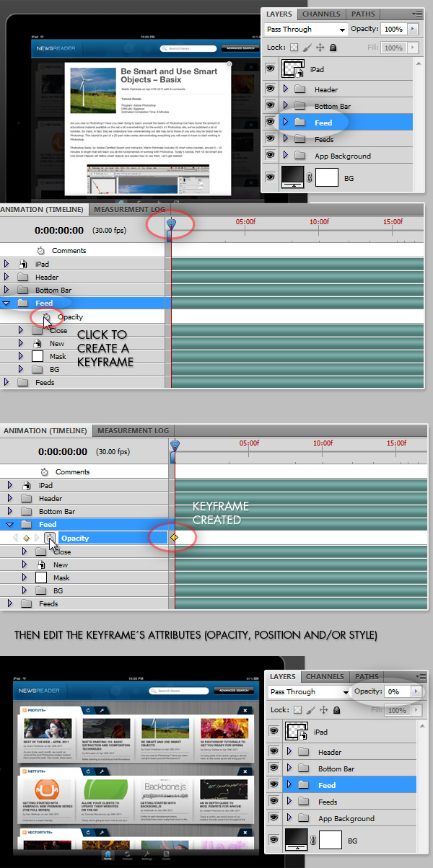Click lock image pixels brush icon, bottom Layers panel

tap(310, 710)
